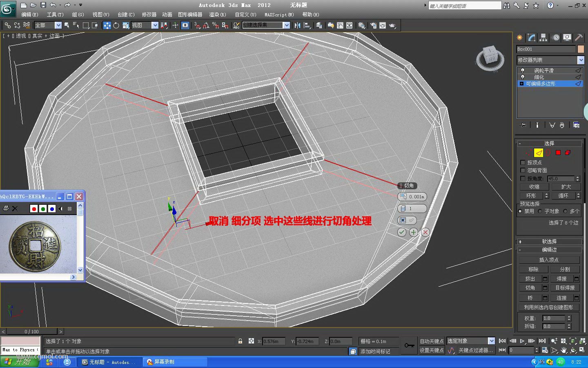The image size is (588, 368).
Task: Activate the Select and Move tool
Action: click(107, 25)
